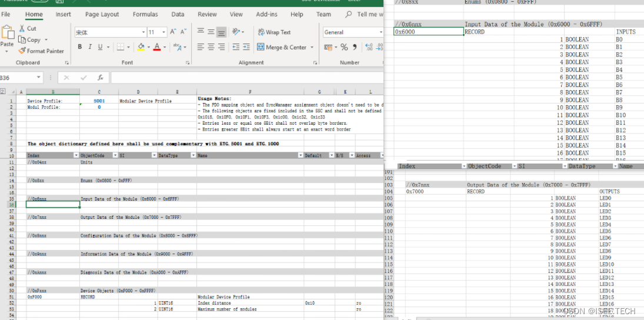
Task: Set Top Align for cell text
Action: click(201, 32)
